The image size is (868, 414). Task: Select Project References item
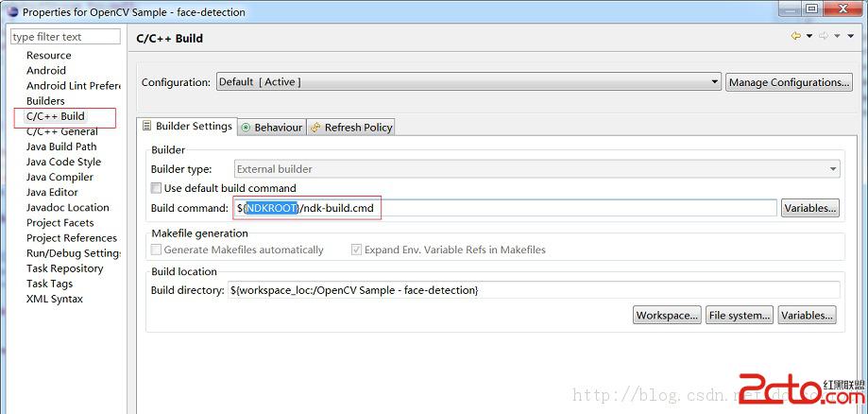[x=72, y=238]
